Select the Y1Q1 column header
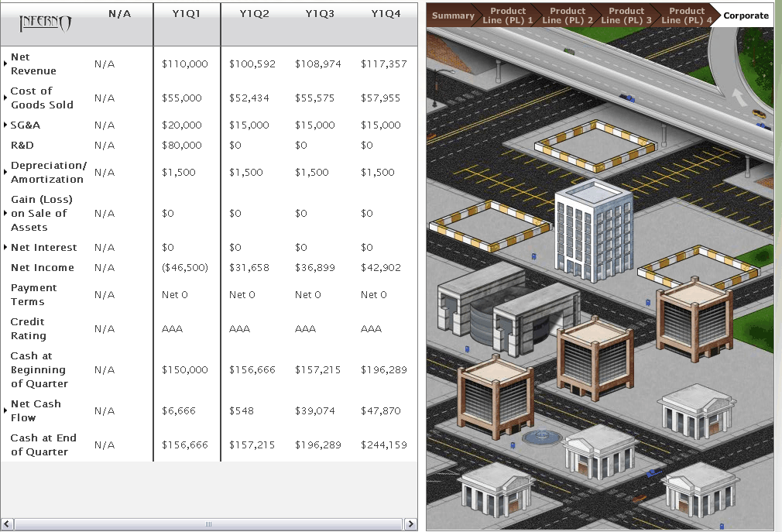This screenshot has height=532, width=782. point(186,14)
